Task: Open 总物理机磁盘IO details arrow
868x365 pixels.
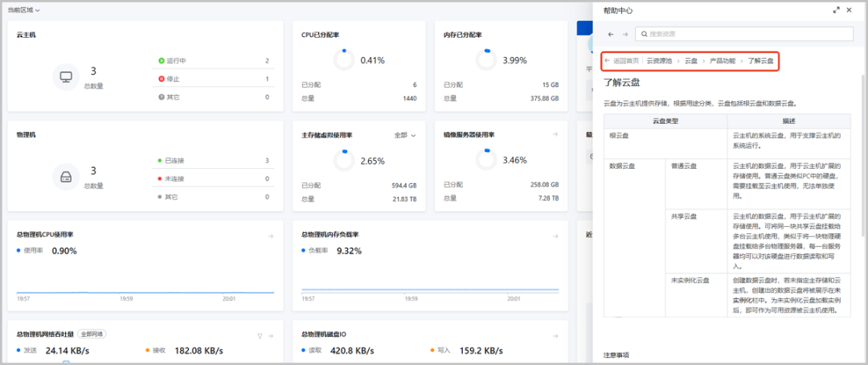Action: (555, 335)
